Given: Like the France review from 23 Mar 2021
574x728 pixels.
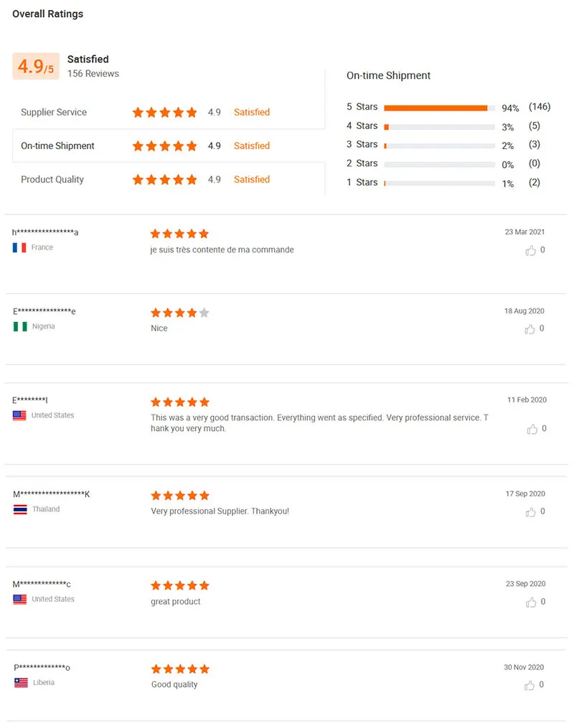Looking at the screenshot, I should click(531, 250).
